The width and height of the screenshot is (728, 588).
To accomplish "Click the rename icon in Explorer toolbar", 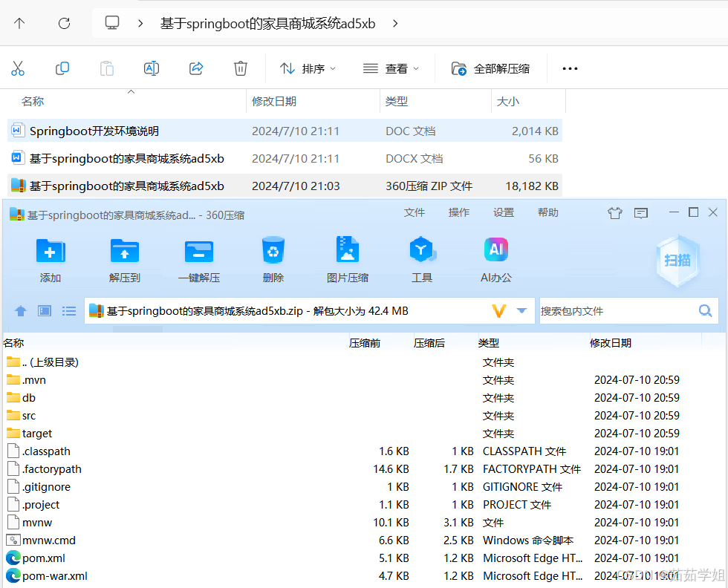I will coord(152,68).
